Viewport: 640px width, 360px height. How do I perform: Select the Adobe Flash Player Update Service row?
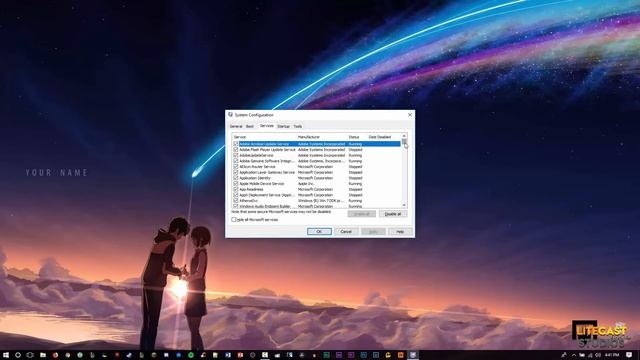(x=317, y=150)
